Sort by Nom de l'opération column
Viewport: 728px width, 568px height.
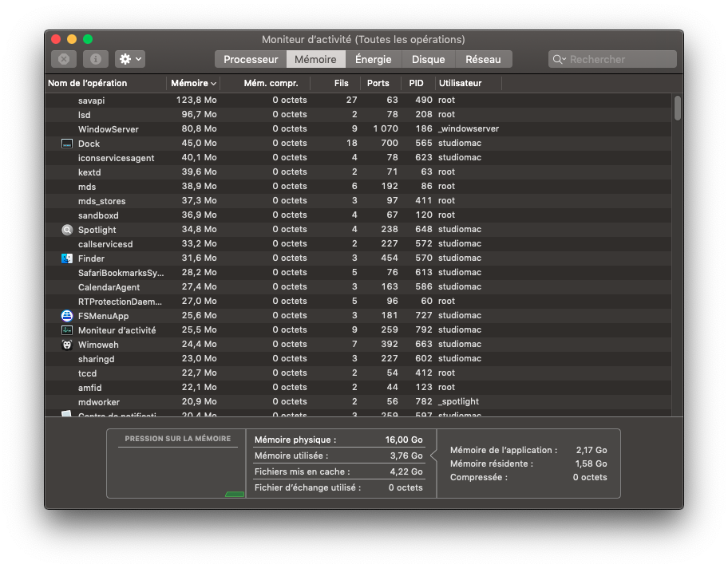[x=106, y=83]
